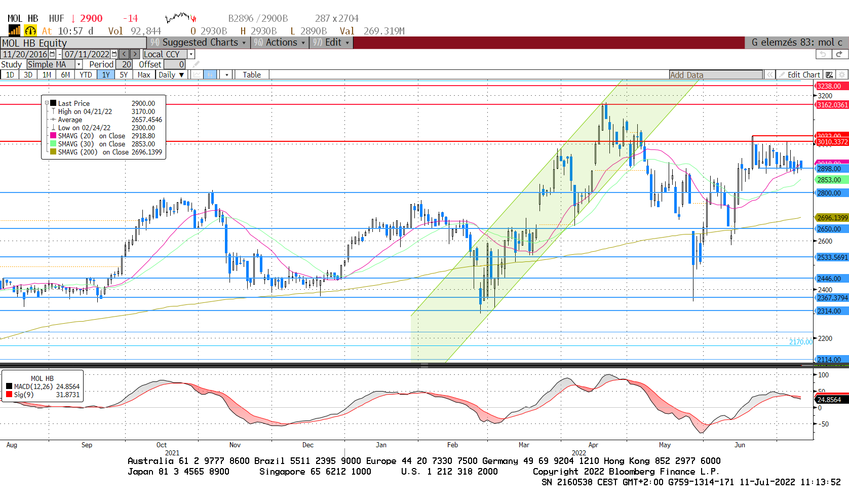The height and width of the screenshot is (504, 849).
Task: Click the yellow gauge icon
Action: pyautogui.click(x=30, y=31)
